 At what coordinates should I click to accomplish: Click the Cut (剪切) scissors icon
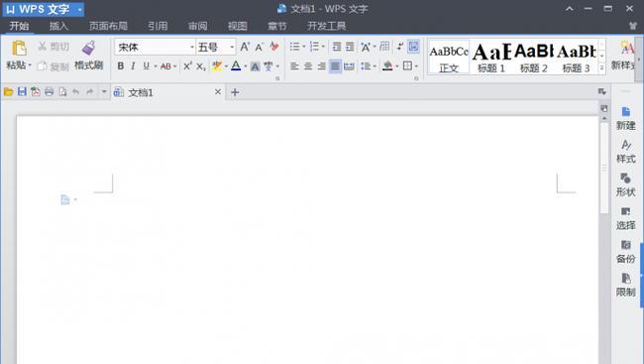[x=42, y=47]
